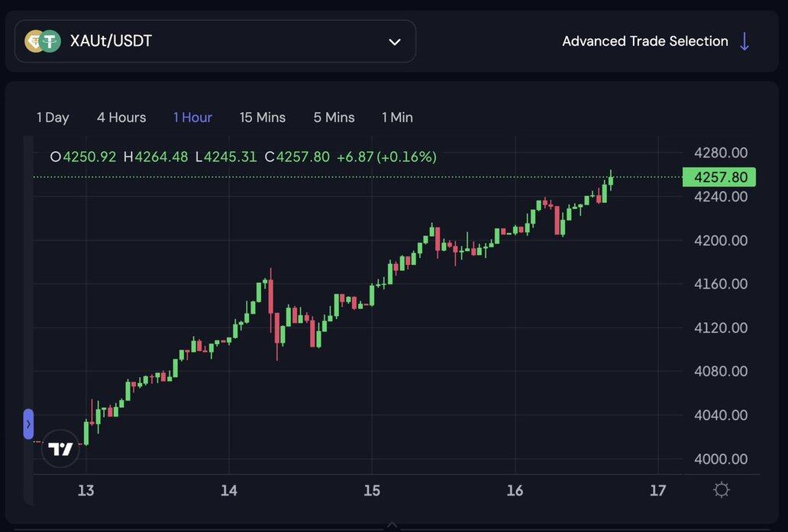Open chart settings gear icon
Screen dimensions: 788x532
(721, 490)
